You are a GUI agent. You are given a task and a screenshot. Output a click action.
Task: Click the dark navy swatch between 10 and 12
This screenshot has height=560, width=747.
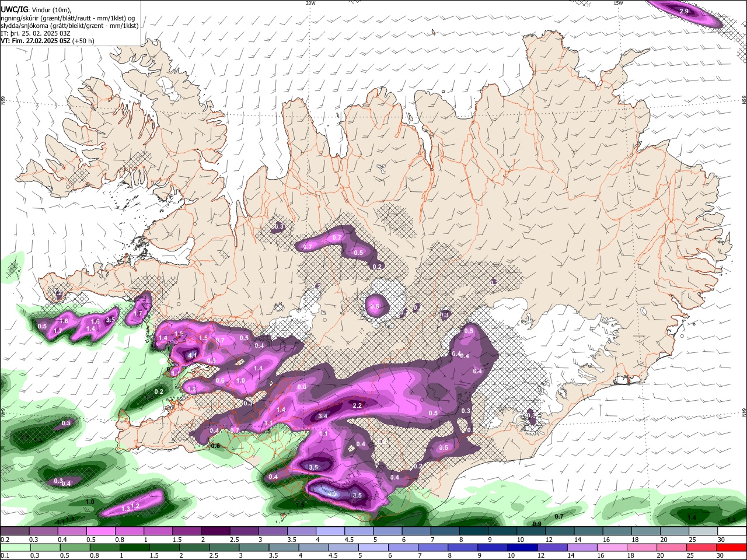tap(521, 548)
